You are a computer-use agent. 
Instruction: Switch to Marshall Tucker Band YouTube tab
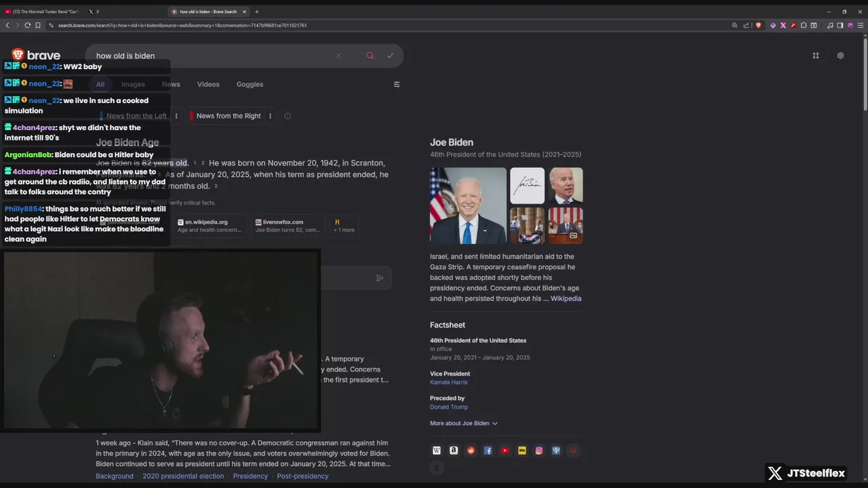(x=42, y=12)
